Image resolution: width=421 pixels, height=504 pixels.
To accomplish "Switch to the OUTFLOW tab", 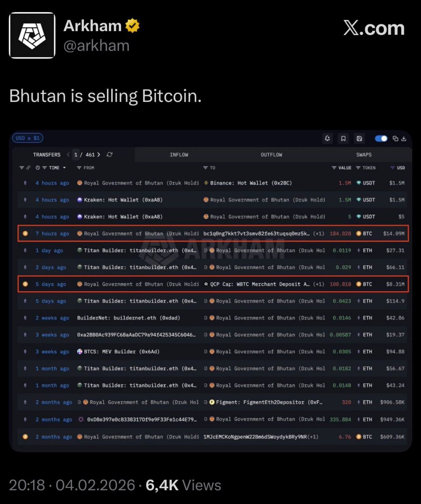I will 271,155.
